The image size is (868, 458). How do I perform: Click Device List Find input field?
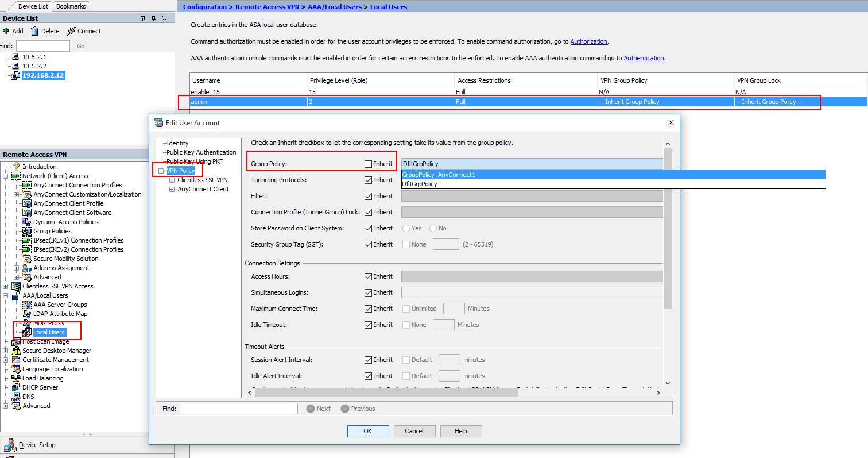(43, 46)
